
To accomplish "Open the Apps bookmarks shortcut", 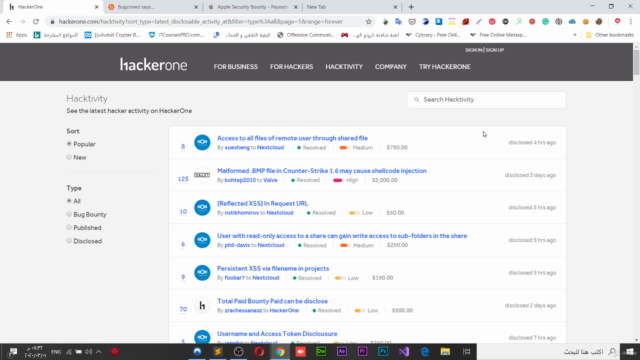I will 16,35.
